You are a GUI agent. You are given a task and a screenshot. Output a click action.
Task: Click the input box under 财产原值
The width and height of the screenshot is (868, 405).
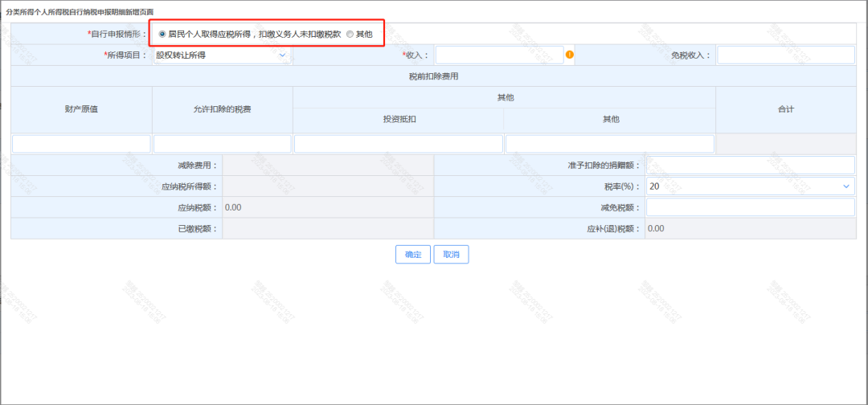point(81,144)
